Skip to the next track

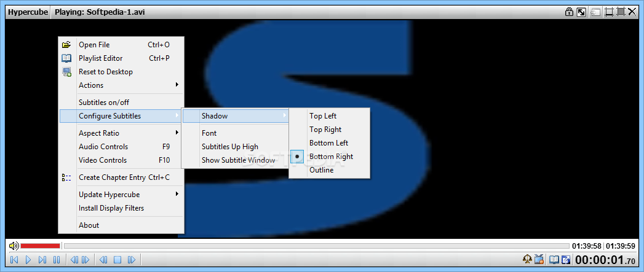42,260
